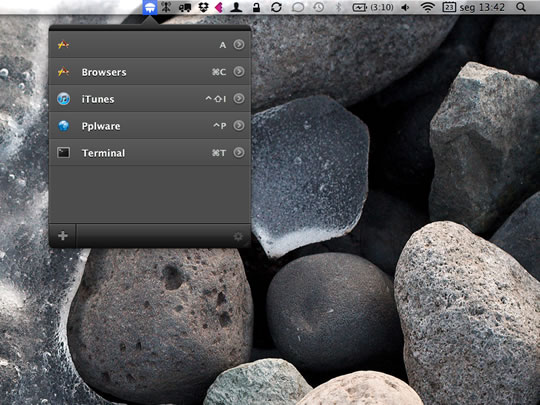Click the iTunes music note icon
Viewport: 540px width, 405px height.
coord(64,99)
